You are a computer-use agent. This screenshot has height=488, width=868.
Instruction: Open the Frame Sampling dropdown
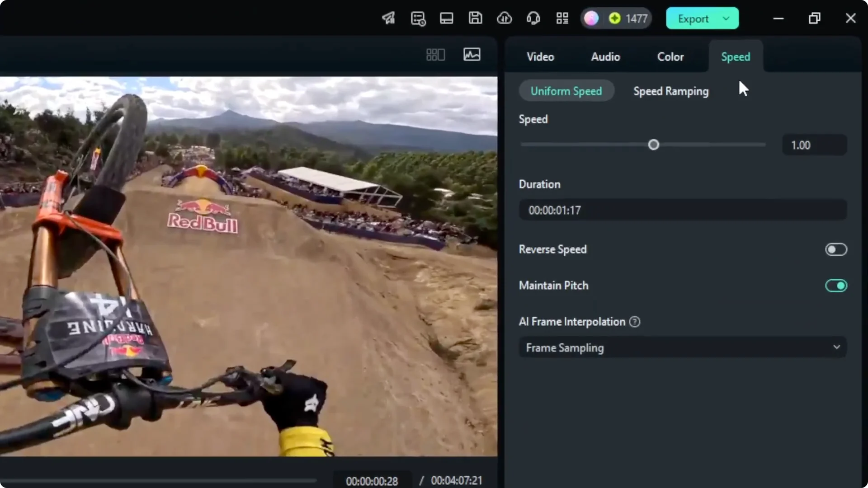682,347
